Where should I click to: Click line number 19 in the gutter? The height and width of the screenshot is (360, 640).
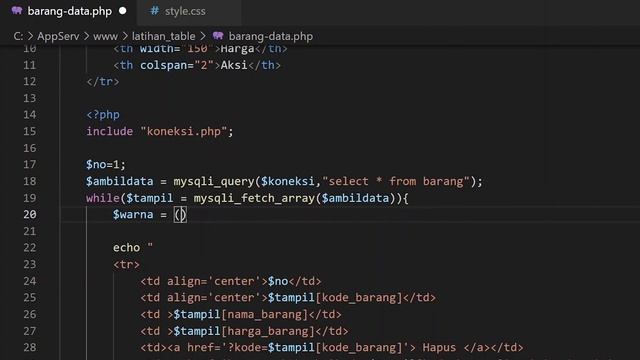30,198
